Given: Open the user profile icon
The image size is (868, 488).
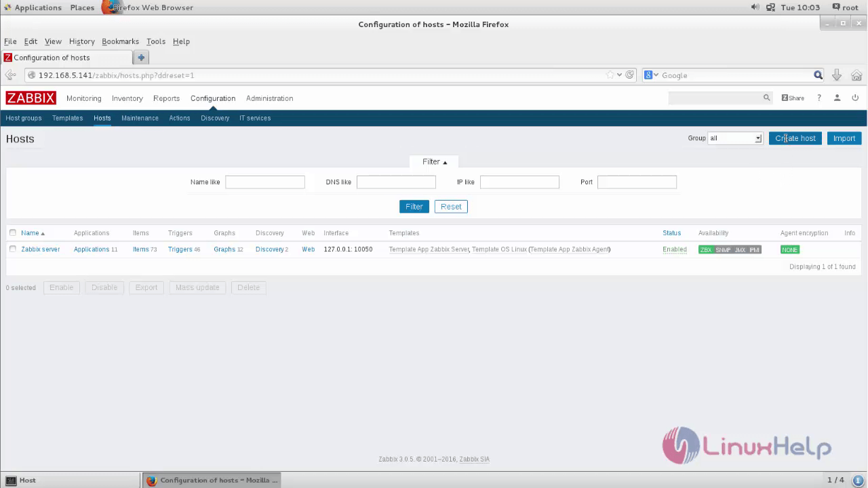Looking at the screenshot, I should pos(837,98).
